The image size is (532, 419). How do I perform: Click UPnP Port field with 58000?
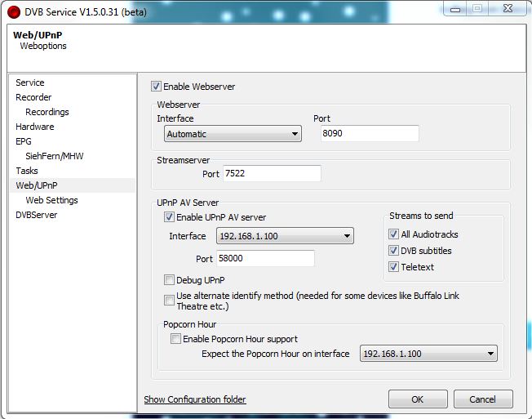pos(266,258)
